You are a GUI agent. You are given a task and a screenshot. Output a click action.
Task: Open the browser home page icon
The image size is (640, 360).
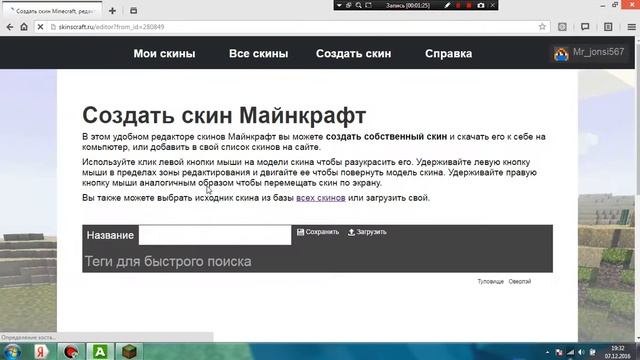tap(24, 27)
